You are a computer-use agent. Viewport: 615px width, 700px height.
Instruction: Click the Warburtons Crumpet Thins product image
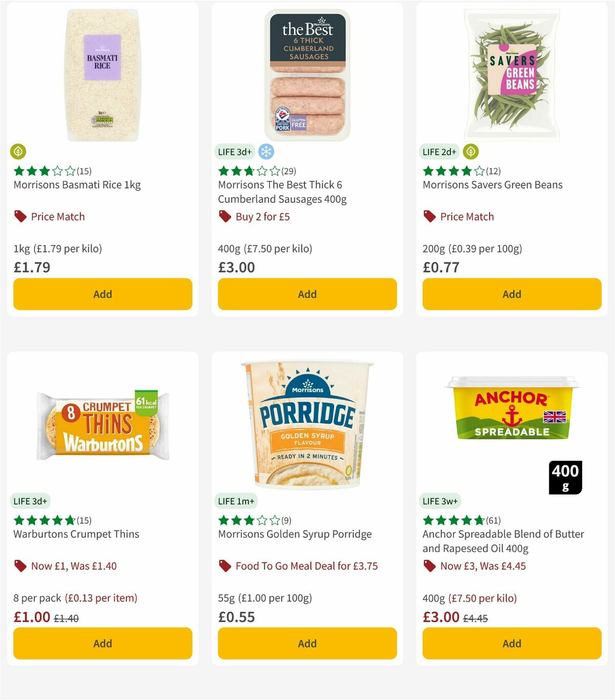click(x=102, y=425)
